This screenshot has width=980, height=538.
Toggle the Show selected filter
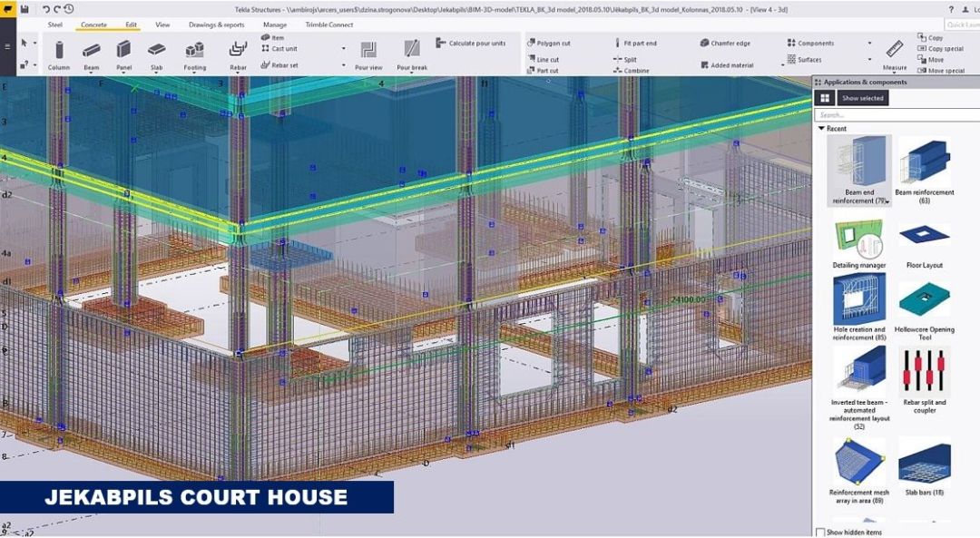862,98
